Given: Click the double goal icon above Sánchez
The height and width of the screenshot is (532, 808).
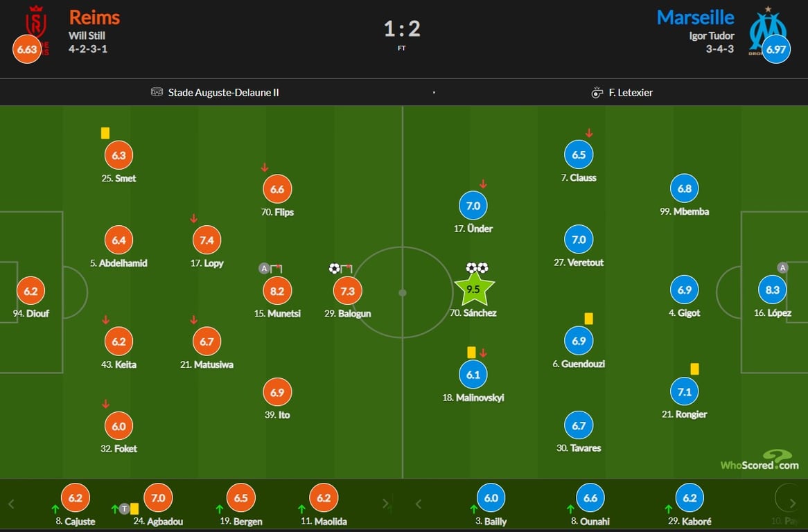Looking at the screenshot, I should coord(477,267).
